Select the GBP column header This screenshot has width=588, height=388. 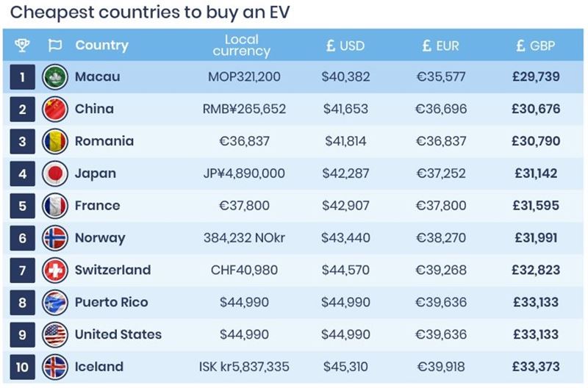pos(536,46)
